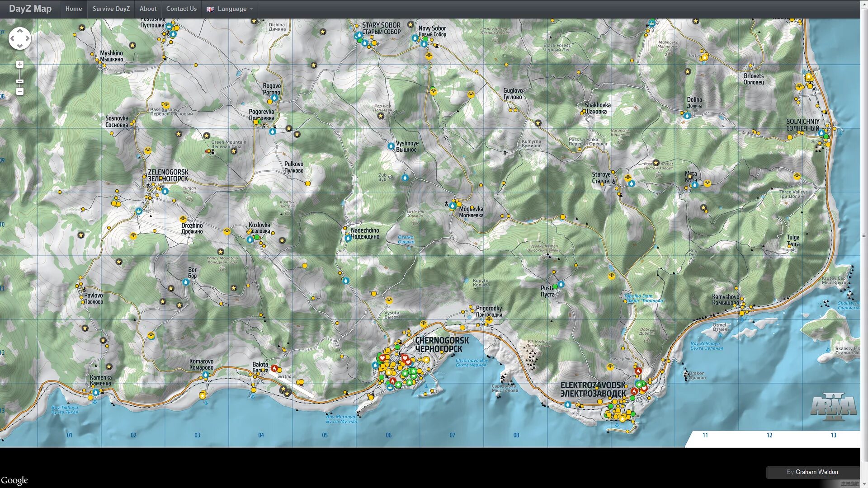Screen dimensions: 868x488
Task: Click the STARY SOBOR town label
Action: pos(381,28)
